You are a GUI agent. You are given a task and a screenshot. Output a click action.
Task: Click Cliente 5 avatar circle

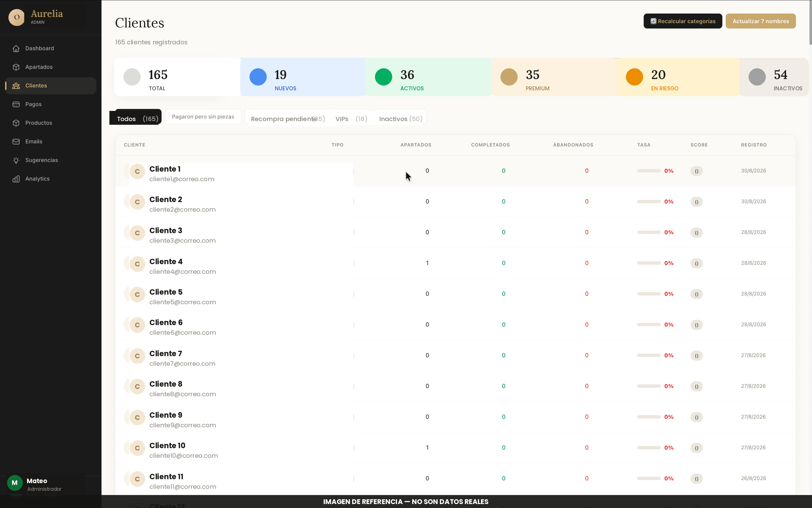pyautogui.click(x=137, y=294)
